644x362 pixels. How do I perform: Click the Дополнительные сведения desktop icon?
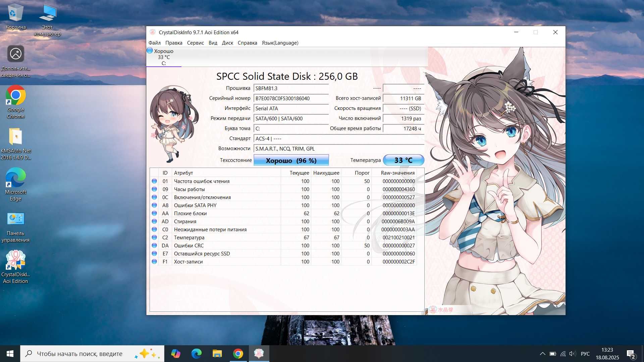15,61
